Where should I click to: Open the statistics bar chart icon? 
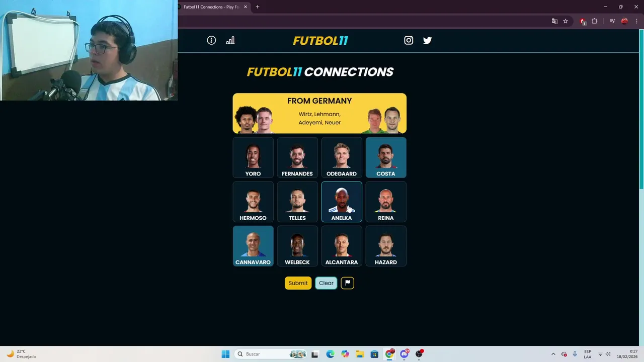click(230, 40)
